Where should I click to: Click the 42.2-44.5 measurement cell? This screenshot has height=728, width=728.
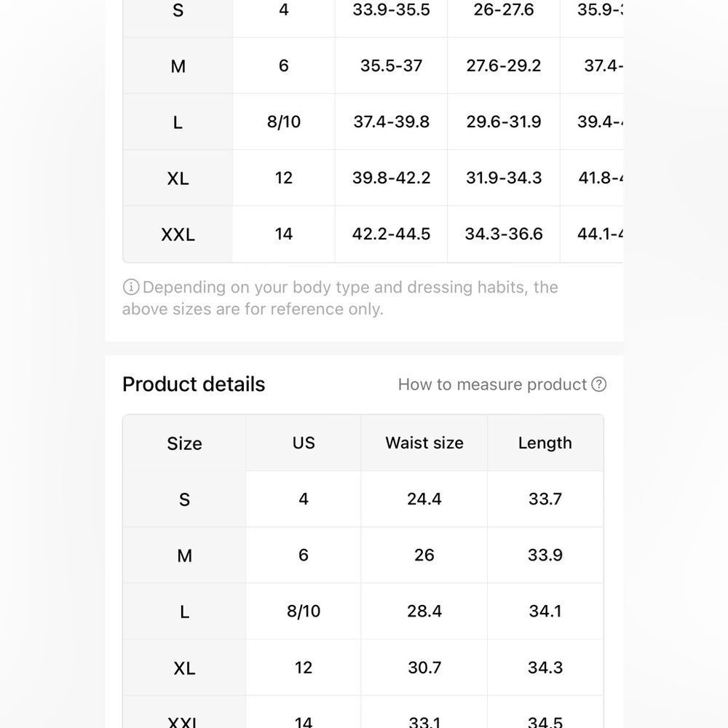(x=391, y=234)
